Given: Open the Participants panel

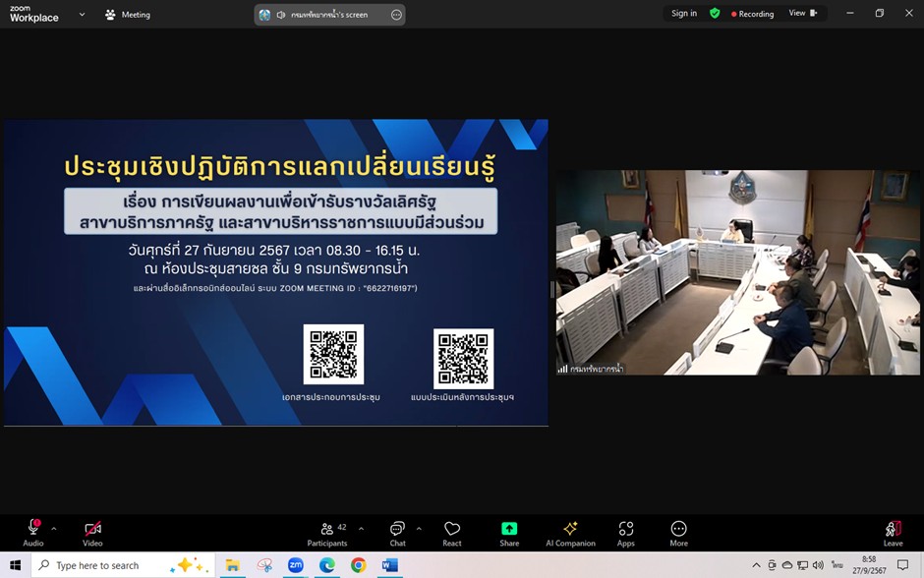Looking at the screenshot, I should pyautogui.click(x=327, y=532).
